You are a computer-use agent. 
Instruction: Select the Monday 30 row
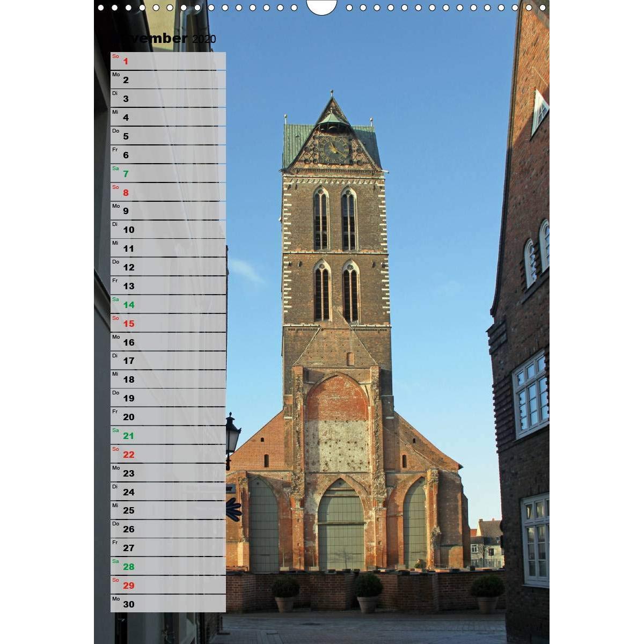click(x=168, y=604)
